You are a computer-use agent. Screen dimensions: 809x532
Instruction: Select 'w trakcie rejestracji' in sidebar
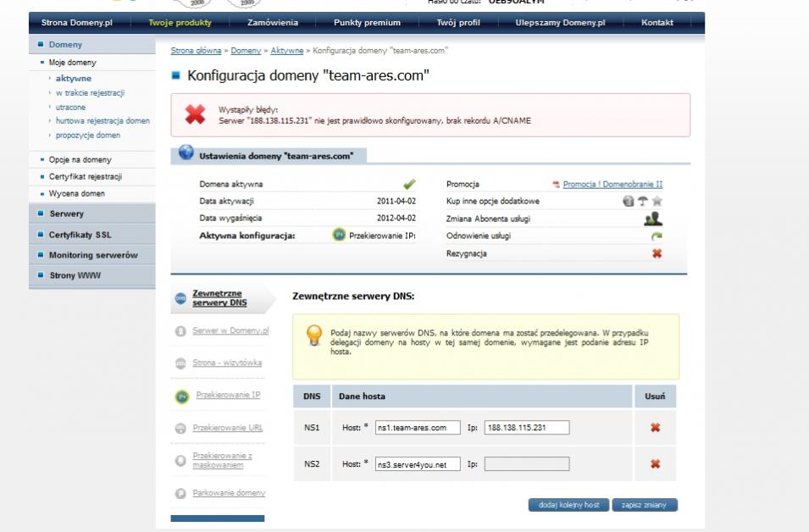point(90,93)
